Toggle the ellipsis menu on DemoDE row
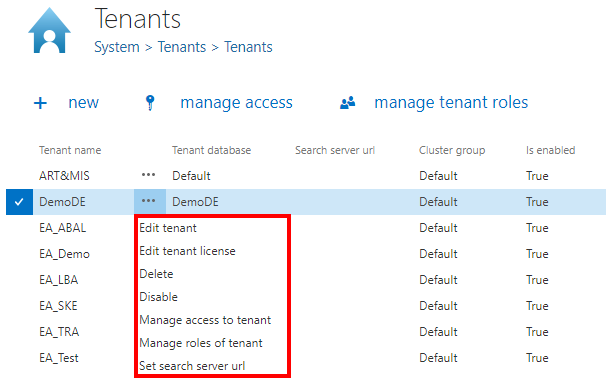The image size is (612, 384). pyautogui.click(x=150, y=201)
